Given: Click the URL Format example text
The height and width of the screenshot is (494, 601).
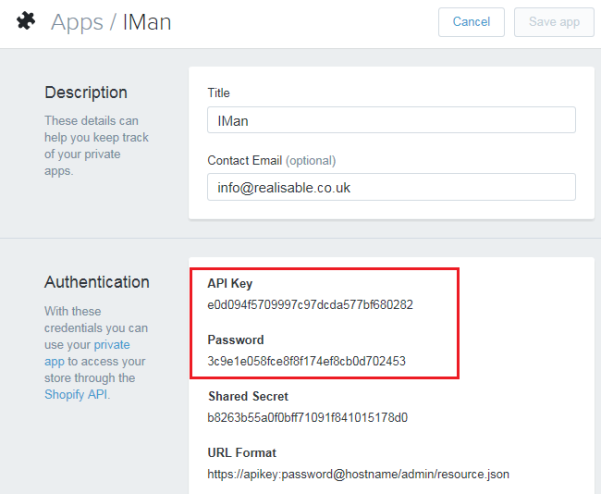Looking at the screenshot, I should tap(358, 474).
